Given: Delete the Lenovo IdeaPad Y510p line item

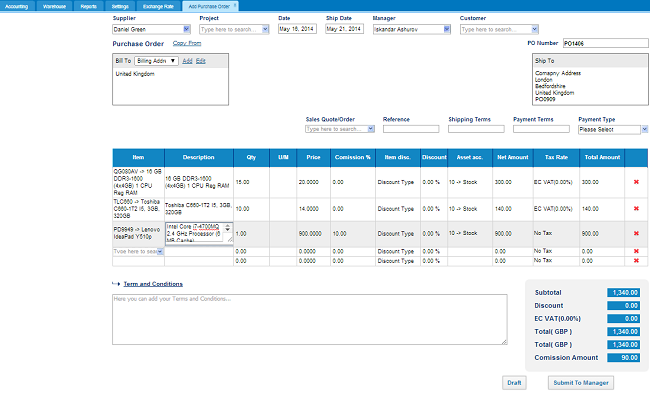Looking at the screenshot, I should [636, 233].
